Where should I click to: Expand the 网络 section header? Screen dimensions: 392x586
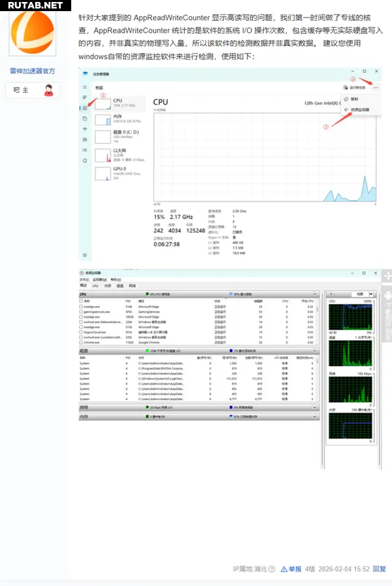click(x=316, y=407)
